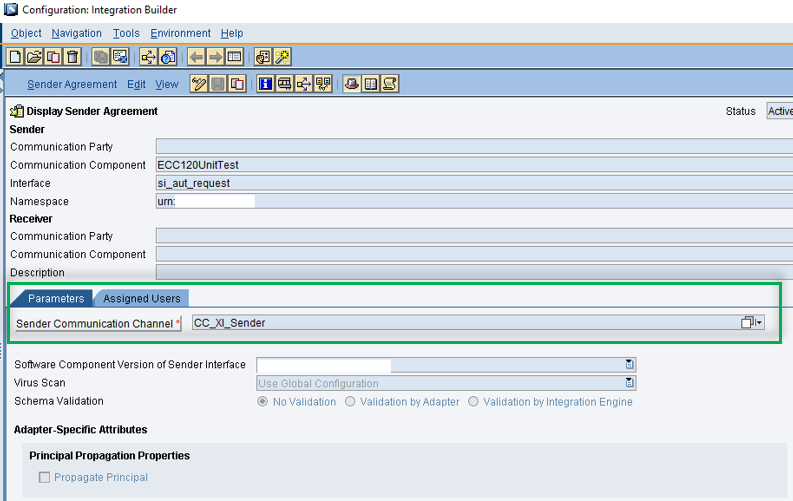Screen dimensions: 793x501
Task: Click the grayed stacked-pages icon in main toolbar
Action: tap(101, 57)
